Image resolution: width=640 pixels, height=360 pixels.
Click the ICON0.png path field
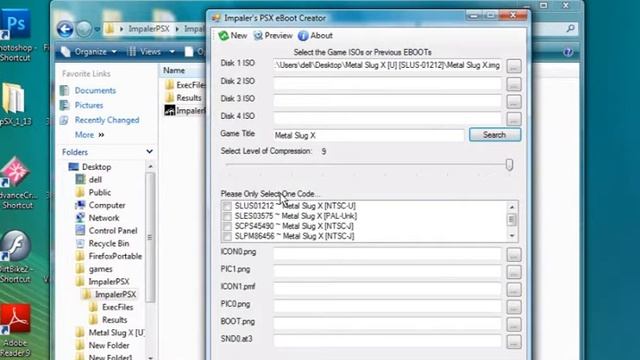click(387, 254)
